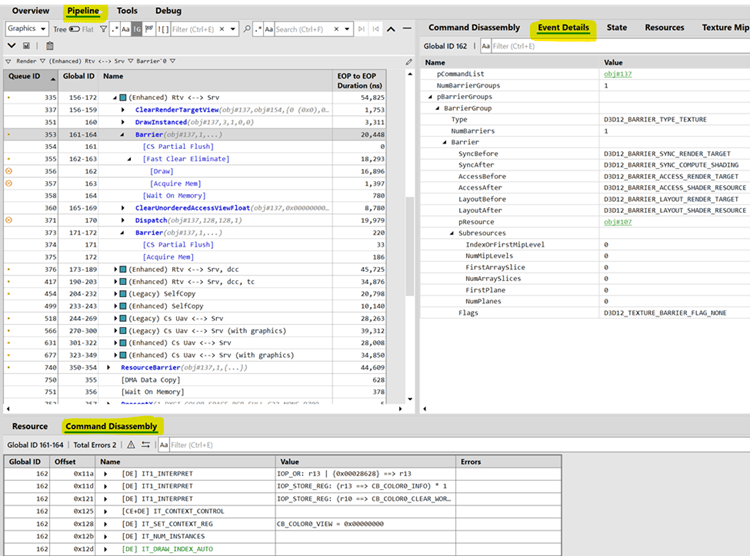The width and height of the screenshot is (750, 556).
Task: Click the pipeline Filter (Ctrl+E) input field
Action: (x=194, y=29)
